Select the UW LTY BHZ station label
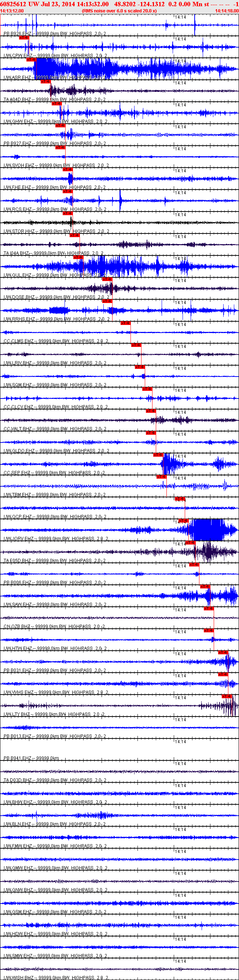Screen dimensions: 239x980 pyautogui.click(x=54, y=715)
